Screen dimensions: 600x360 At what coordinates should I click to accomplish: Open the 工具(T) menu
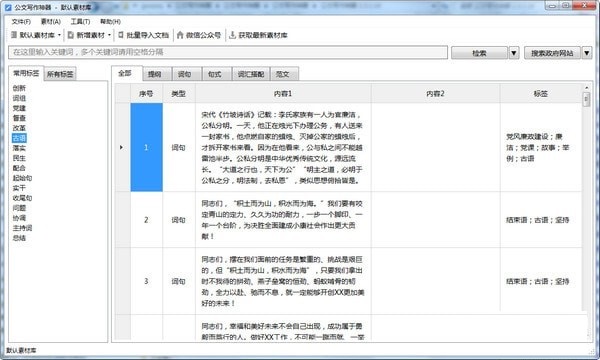click(x=80, y=22)
